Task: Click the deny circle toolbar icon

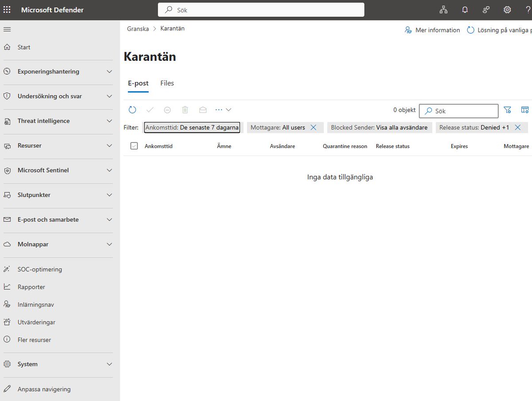Action: [168, 109]
